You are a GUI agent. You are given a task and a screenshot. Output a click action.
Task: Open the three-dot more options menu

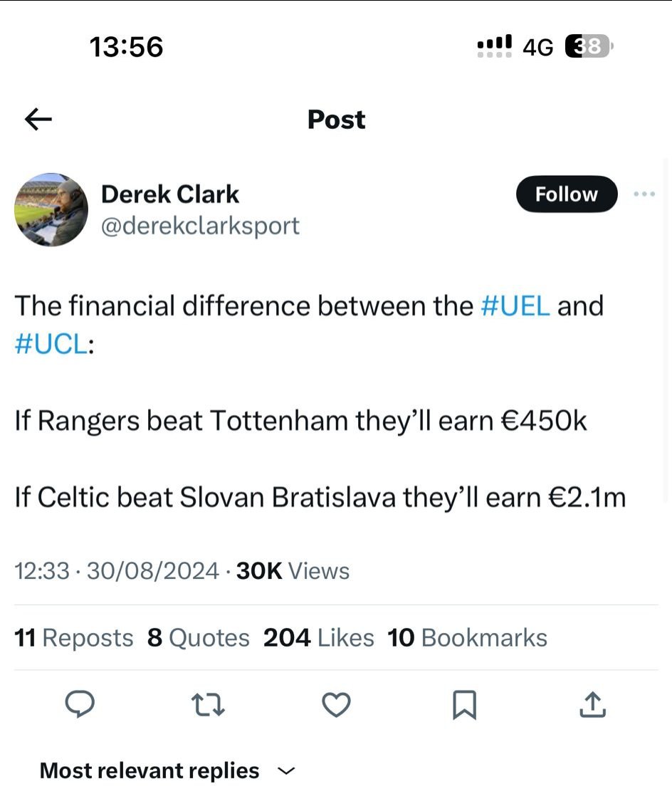tap(644, 194)
